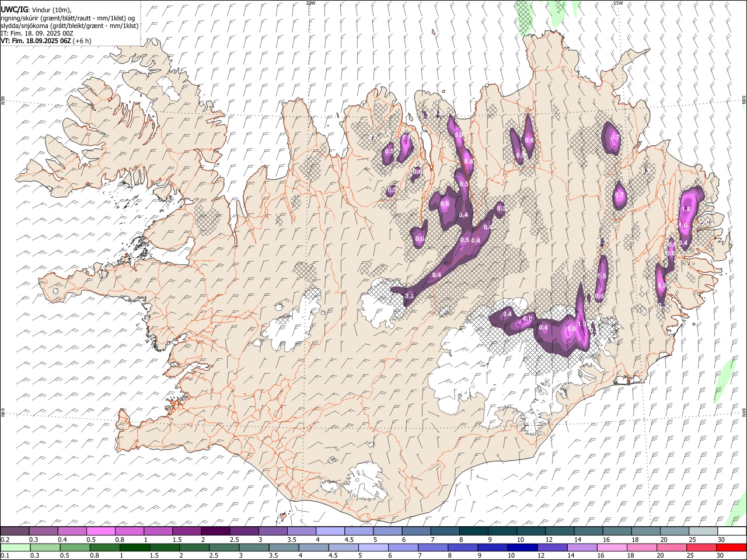The image size is (747, 560).
Task: Click the 'Vindur (10m),' text in header
Action: [x=50, y=10]
